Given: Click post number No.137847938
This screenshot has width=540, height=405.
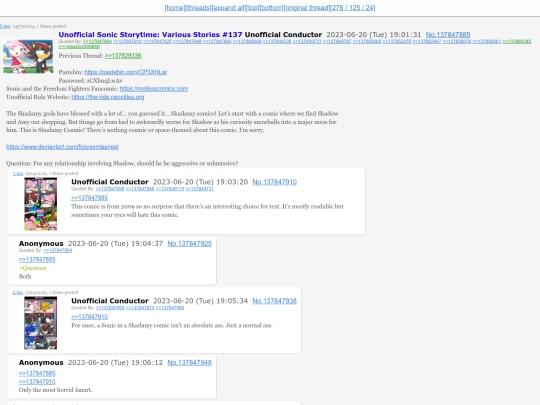Looking at the screenshot, I should pyautogui.click(x=274, y=301).
